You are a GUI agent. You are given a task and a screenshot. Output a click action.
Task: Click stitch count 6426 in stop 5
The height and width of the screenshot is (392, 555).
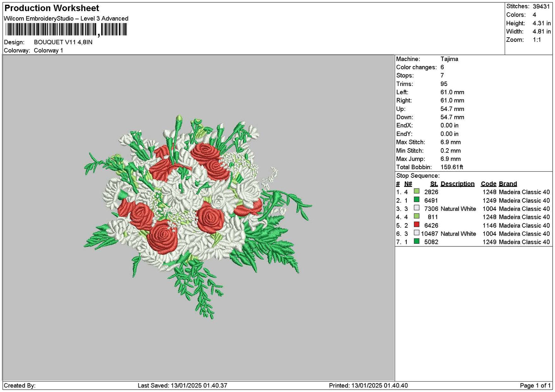[x=431, y=226]
